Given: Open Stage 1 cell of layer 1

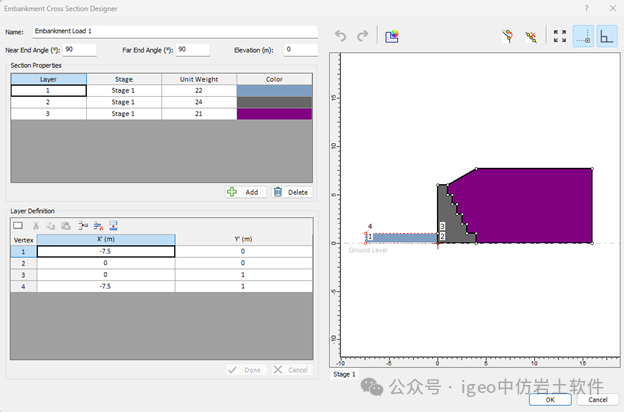Looking at the screenshot, I should [124, 91].
